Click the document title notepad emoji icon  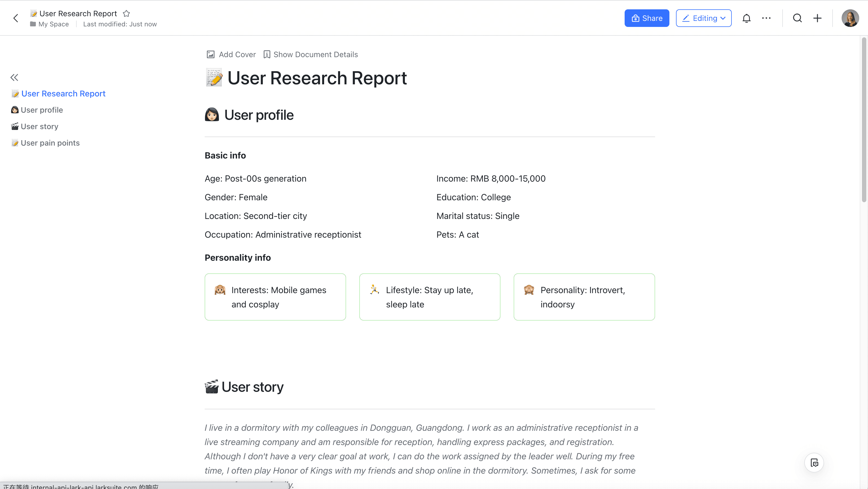[x=214, y=78]
